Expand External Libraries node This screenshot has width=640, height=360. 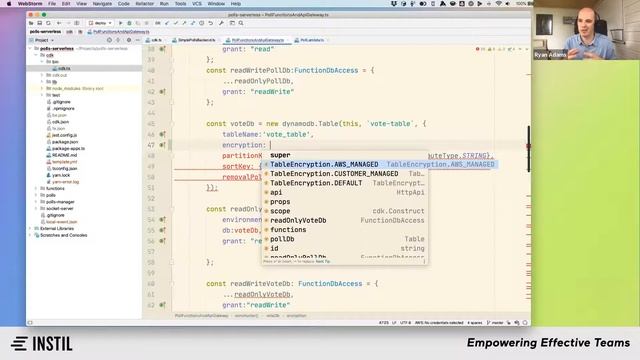(x=30, y=229)
